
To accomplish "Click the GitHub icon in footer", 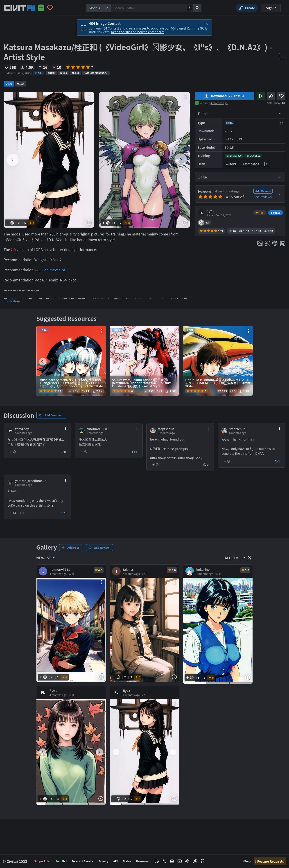I will pyautogui.click(x=203, y=861).
